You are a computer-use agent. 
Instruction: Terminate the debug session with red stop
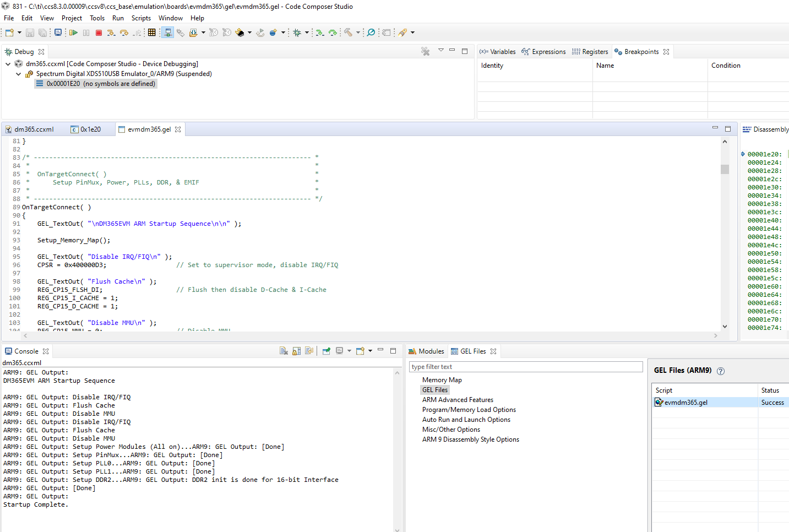pos(99,32)
